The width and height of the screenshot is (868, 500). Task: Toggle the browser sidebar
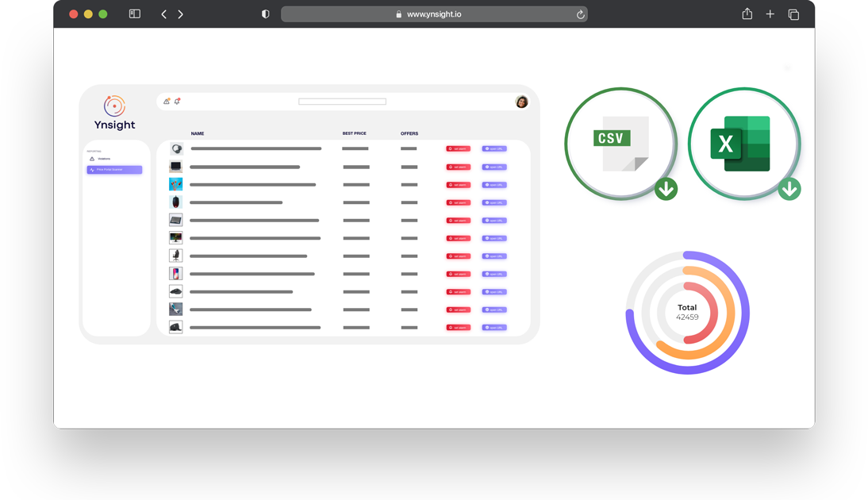point(135,13)
